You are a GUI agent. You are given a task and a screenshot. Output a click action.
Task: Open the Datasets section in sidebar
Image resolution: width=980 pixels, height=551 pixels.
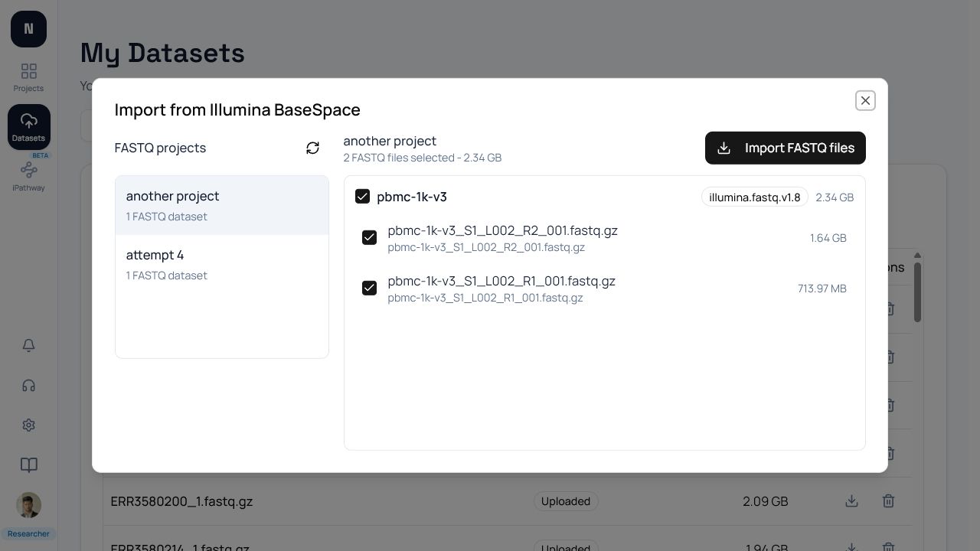click(28, 127)
